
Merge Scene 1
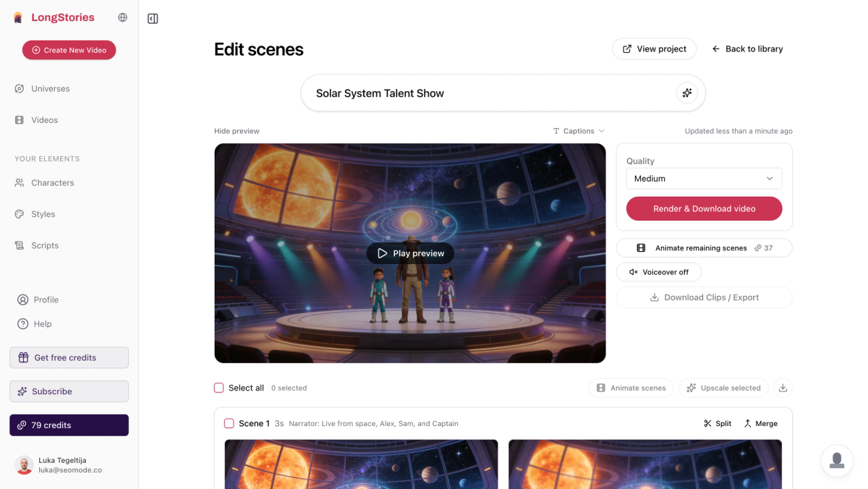pos(760,423)
